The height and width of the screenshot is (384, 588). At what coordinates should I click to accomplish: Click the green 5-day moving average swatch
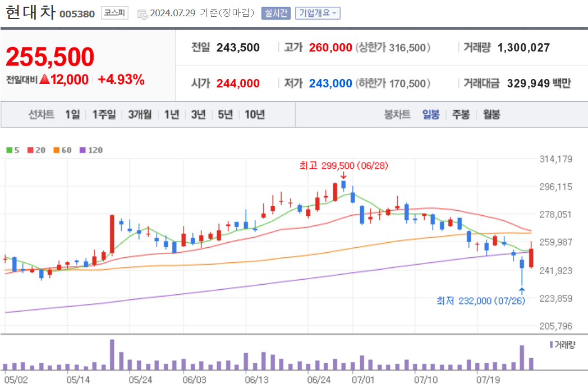[x=10, y=150]
